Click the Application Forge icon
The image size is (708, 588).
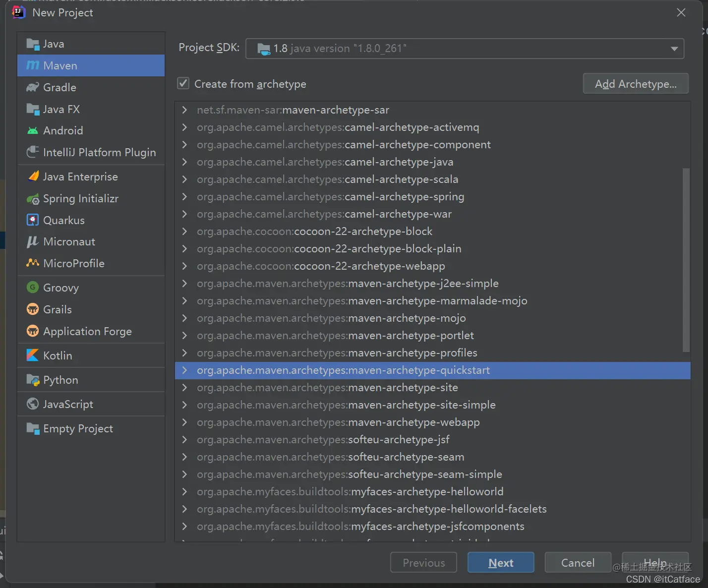33,331
